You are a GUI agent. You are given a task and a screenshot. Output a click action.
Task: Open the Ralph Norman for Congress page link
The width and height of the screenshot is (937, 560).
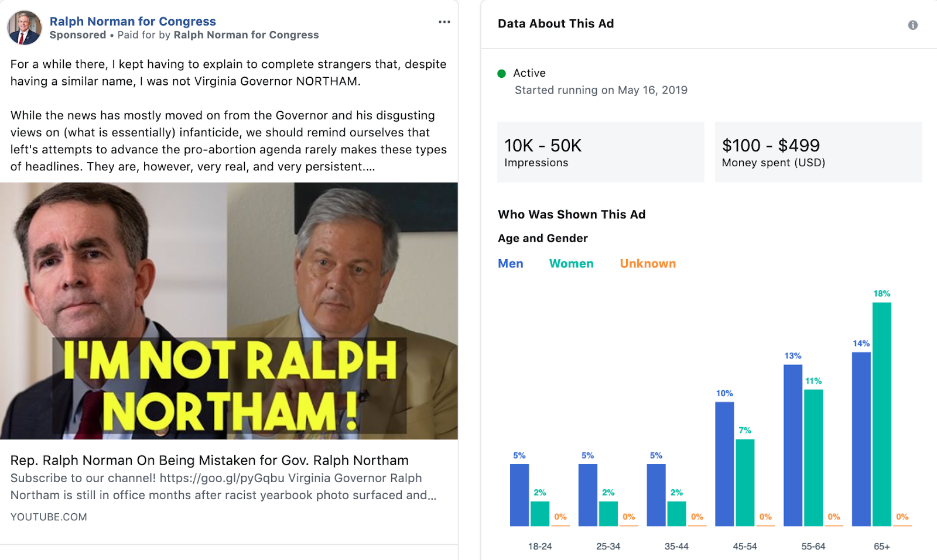[x=133, y=21]
